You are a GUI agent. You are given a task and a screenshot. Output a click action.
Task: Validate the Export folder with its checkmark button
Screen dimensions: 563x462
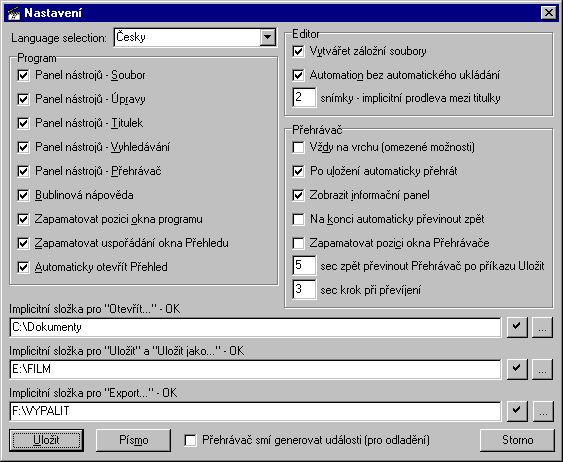pyautogui.click(x=517, y=411)
